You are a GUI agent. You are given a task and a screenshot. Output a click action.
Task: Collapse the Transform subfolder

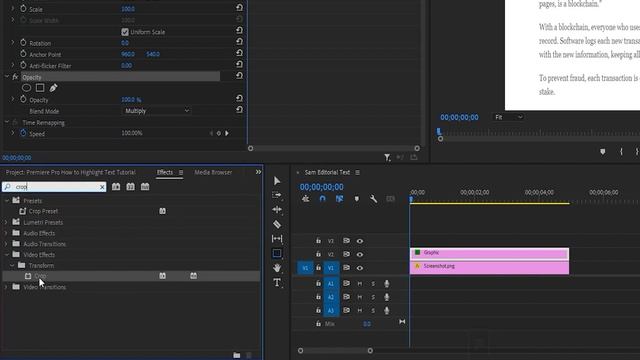point(12,265)
